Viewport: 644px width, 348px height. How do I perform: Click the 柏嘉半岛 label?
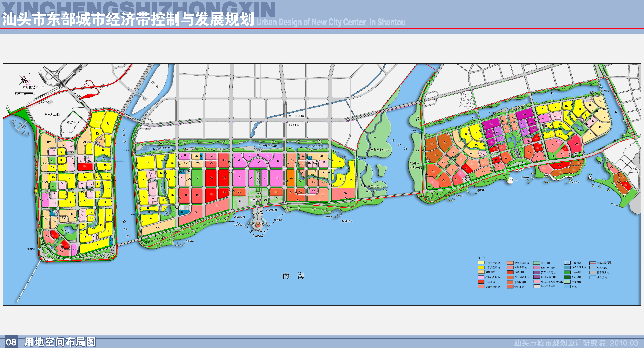pos(73,122)
